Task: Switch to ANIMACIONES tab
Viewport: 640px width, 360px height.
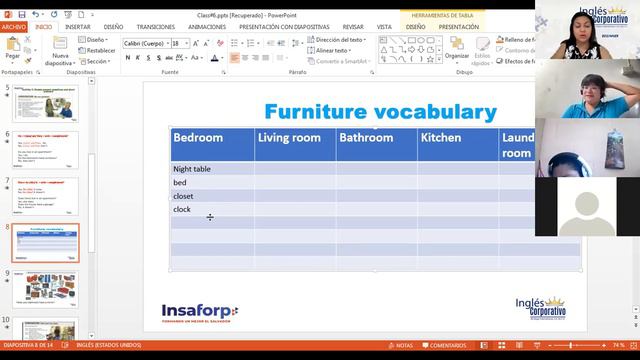Action: pos(207,27)
